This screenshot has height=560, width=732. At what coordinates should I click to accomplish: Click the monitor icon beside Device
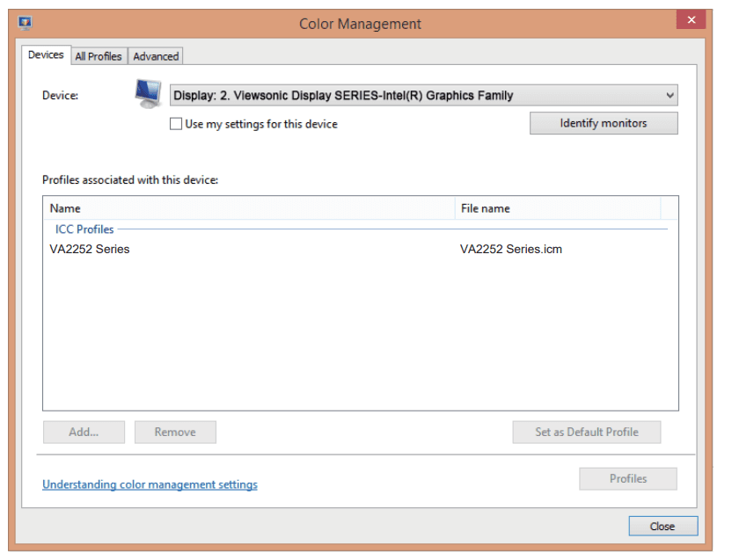pyautogui.click(x=148, y=93)
